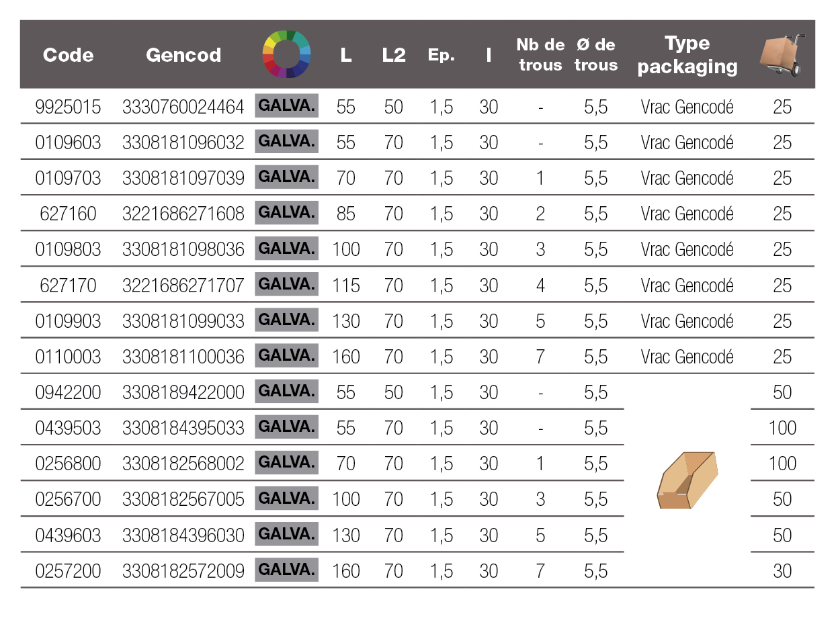
Task: Click GALVA. badge for code 9925015
Action: pyautogui.click(x=287, y=106)
